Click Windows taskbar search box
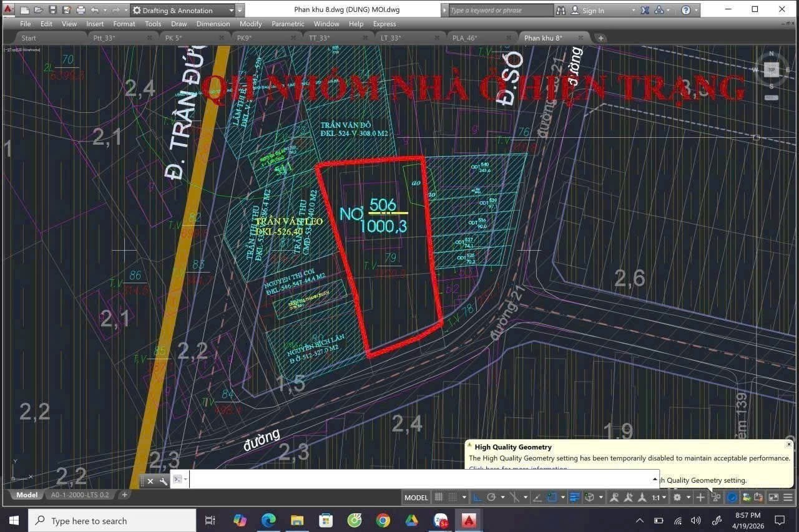Image resolution: width=799 pixels, height=532 pixels. 112,521
